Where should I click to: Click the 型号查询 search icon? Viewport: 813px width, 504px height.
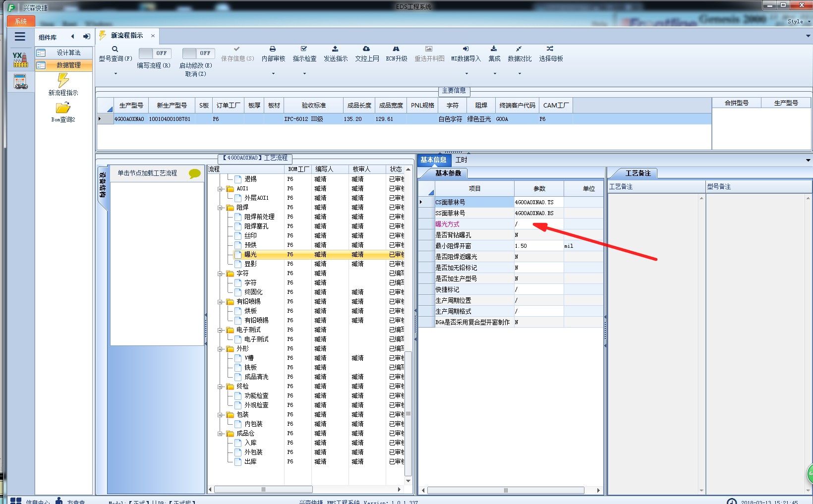[115, 49]
